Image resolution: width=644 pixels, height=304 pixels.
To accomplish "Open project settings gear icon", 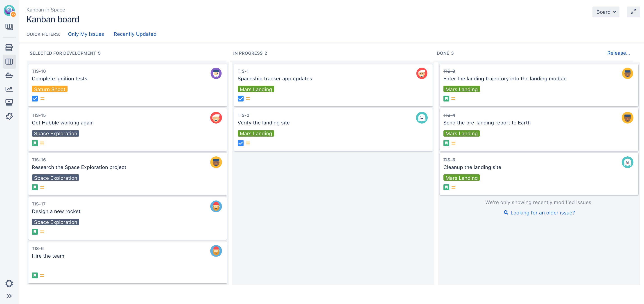I will click(x=9, y=283).
